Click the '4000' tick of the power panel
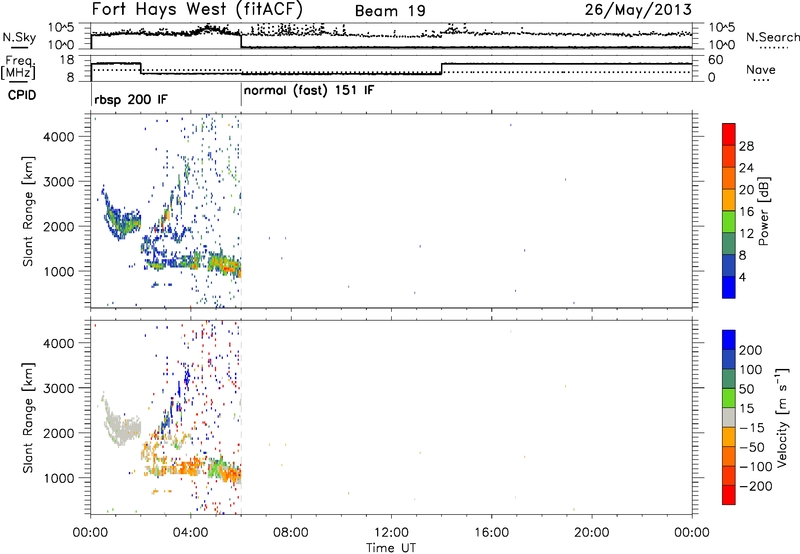Image resolution: width=800 pixels, height=554 pixels. [59, 137]
